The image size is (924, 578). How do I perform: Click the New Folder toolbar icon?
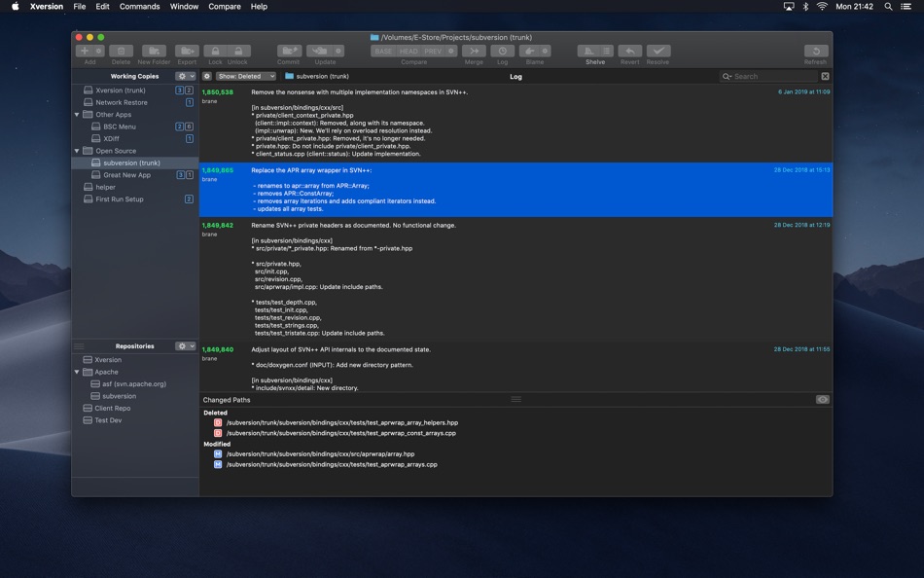[x=154, y=51]
